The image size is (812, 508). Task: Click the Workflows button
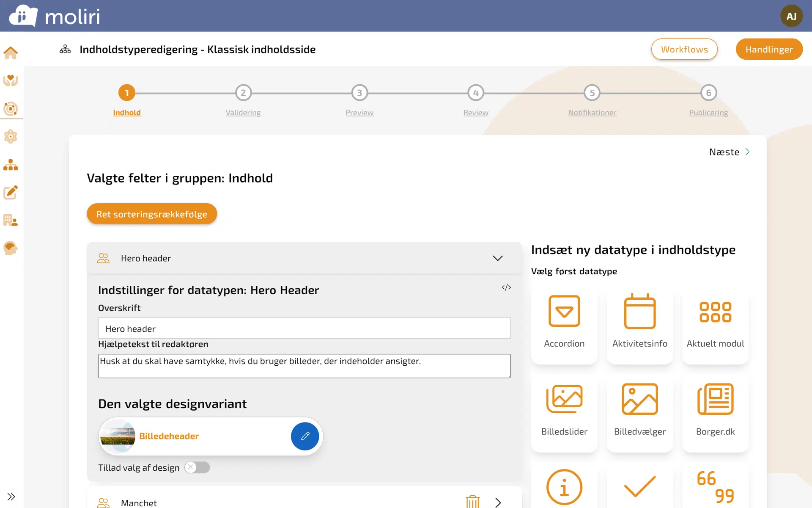coord(684,50)
